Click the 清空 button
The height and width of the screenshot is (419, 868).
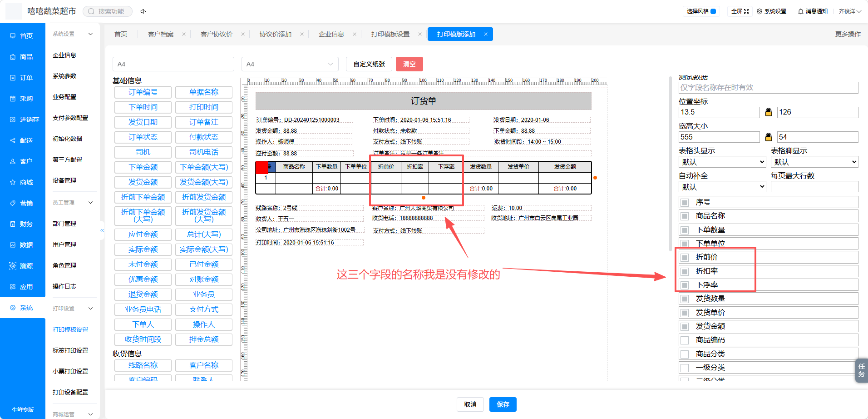click(x=409, y=64)
